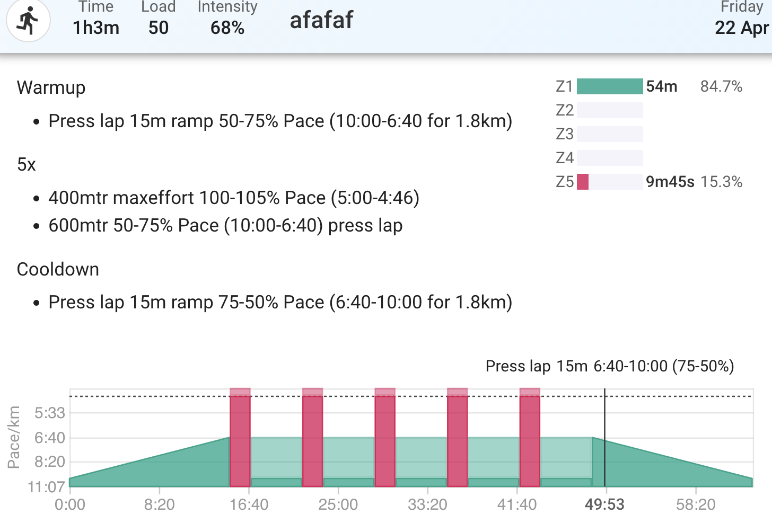Image resolution: width=772 pixels, height=532 pixels.
Task: Click the fourth red interval bar in chart
Action: 457,438
